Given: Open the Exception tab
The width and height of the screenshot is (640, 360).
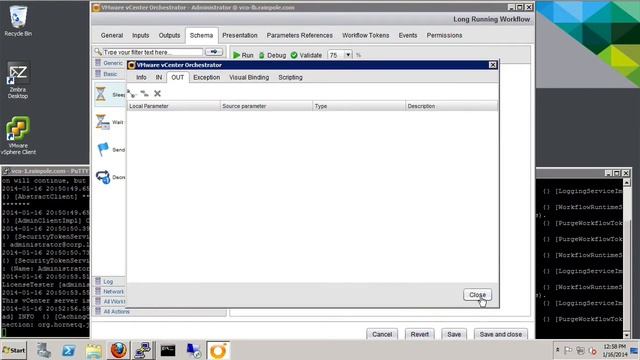Looking at the screenshot, I should (207, 78).
